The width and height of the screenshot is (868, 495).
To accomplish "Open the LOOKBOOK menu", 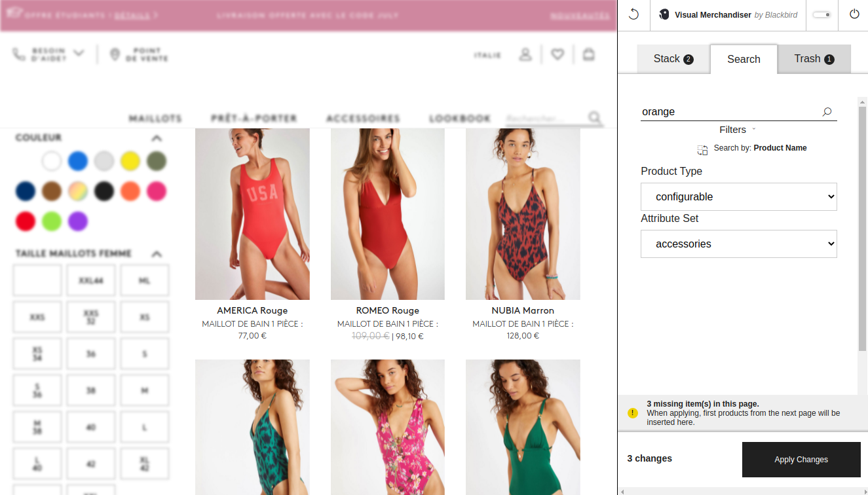I will (x=460, y=119).
